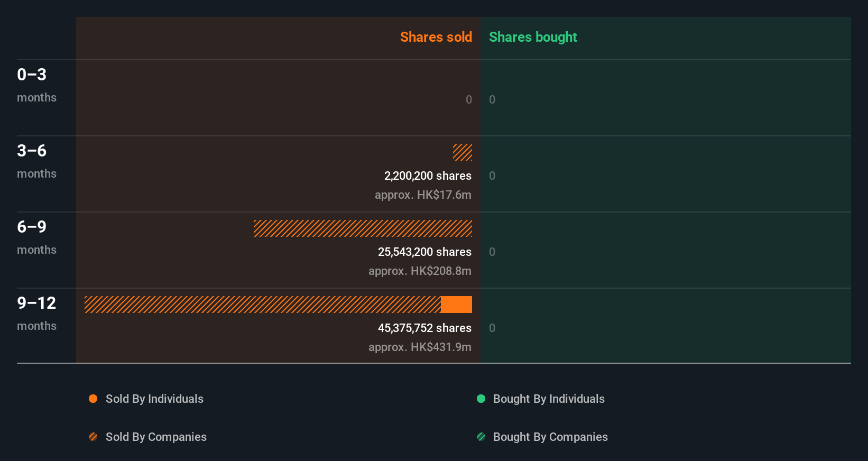The height and width of the screenshot is (461, 868).
Task: Click the green Bought By Individuals legend dot
Action: pyautogui.click(x=481, y=399)
